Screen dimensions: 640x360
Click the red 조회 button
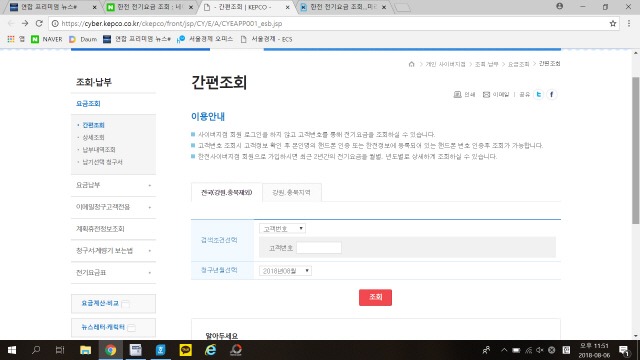[x=376, y=297]
